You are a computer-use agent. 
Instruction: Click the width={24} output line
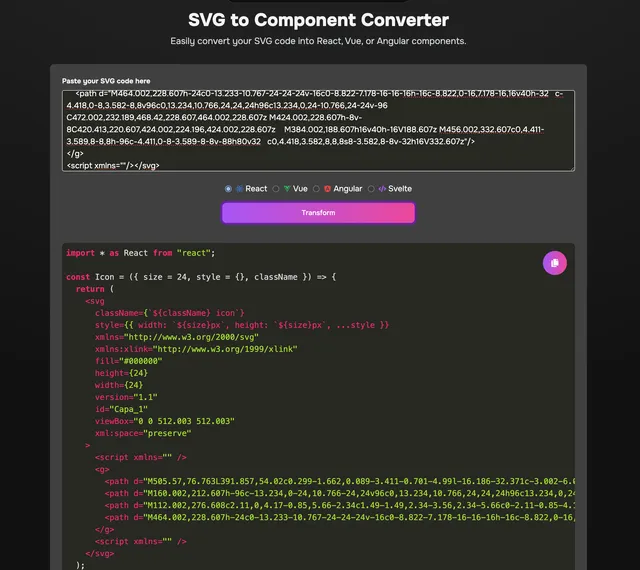(119, 385)
